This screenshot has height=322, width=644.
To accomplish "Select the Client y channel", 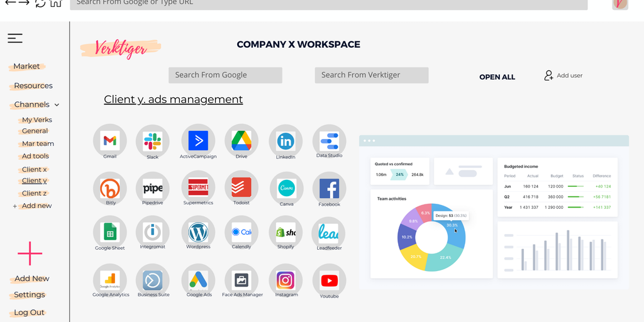I will (35, 180).
